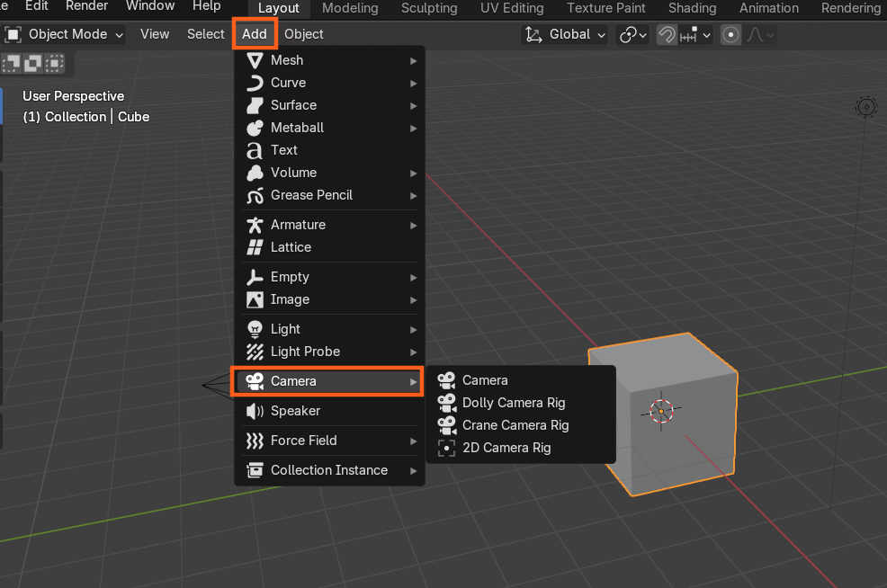Screen dimensions: 887x588
Task: Add a 2D Camera Rig
Action: point(521,448)
